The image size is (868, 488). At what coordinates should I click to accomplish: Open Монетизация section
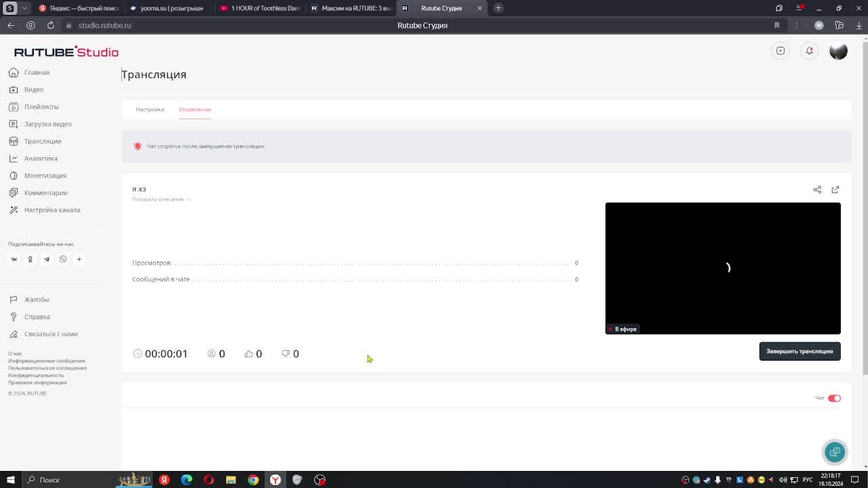pyautogui.click(x=38, y=176)
